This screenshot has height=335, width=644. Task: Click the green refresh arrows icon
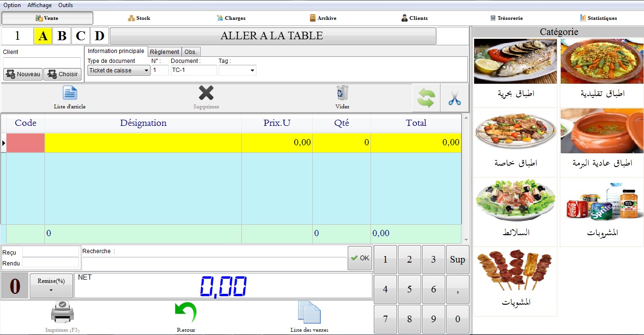(x=426, y=98)
